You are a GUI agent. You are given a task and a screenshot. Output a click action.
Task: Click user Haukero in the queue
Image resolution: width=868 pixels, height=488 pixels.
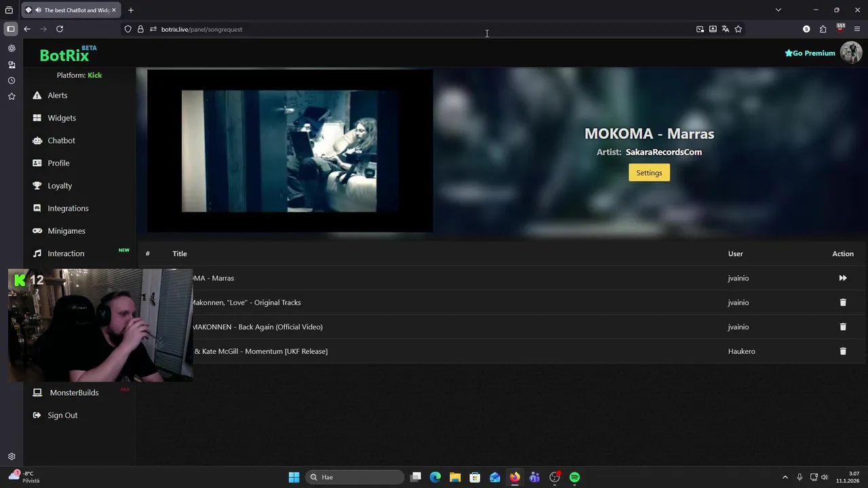coord(741,351)
